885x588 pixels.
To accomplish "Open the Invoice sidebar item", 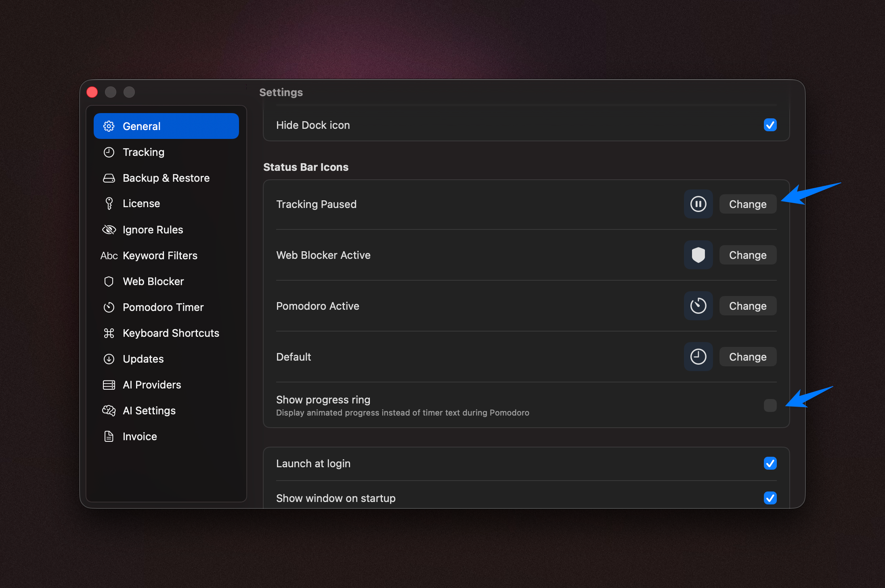I will tap(140, 437).
